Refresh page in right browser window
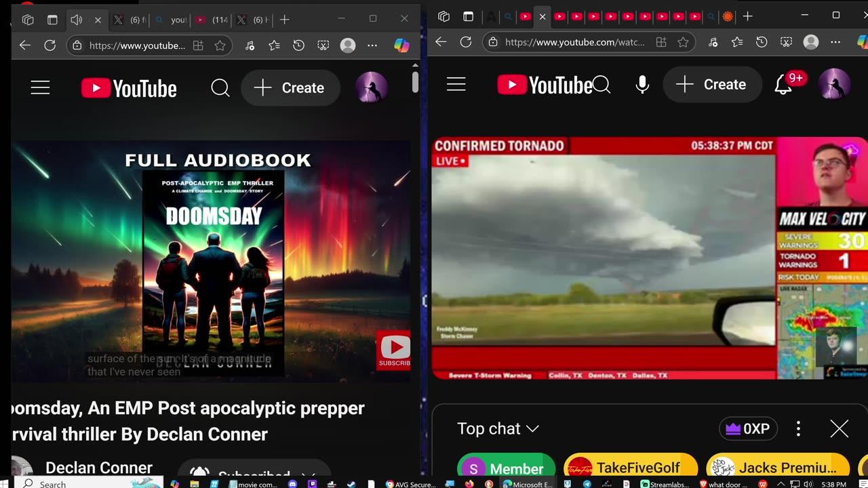Screen dimensions: 868x488 tap(466, 42)
